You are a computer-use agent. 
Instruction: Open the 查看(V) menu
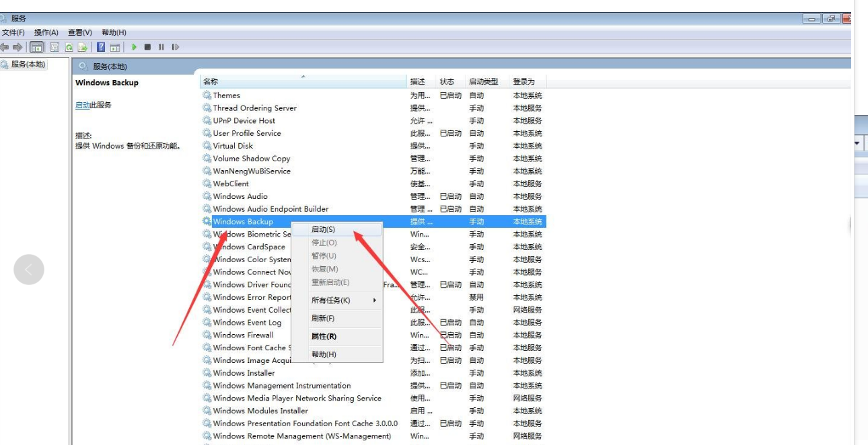pos(79,32)
